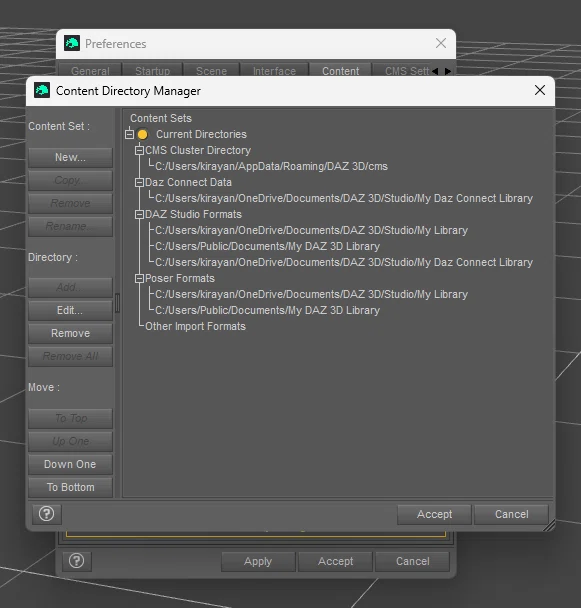Select Public My DAZ 3D Library under DAZ Studio Formats
The height and width of the screenshot is (608, 581).
(x=267, y=246)
